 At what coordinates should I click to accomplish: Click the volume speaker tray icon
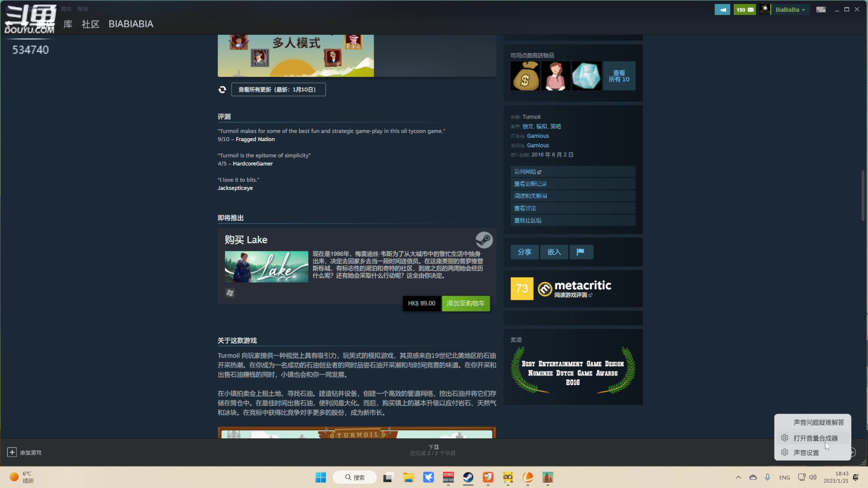coord(813,477)
